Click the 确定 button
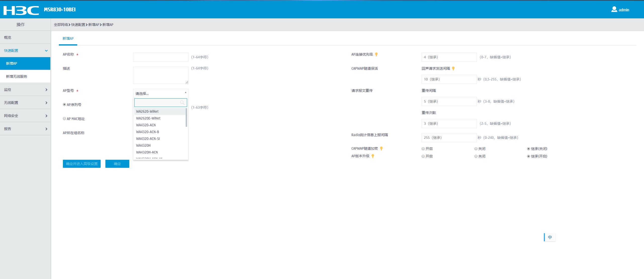 117,164
